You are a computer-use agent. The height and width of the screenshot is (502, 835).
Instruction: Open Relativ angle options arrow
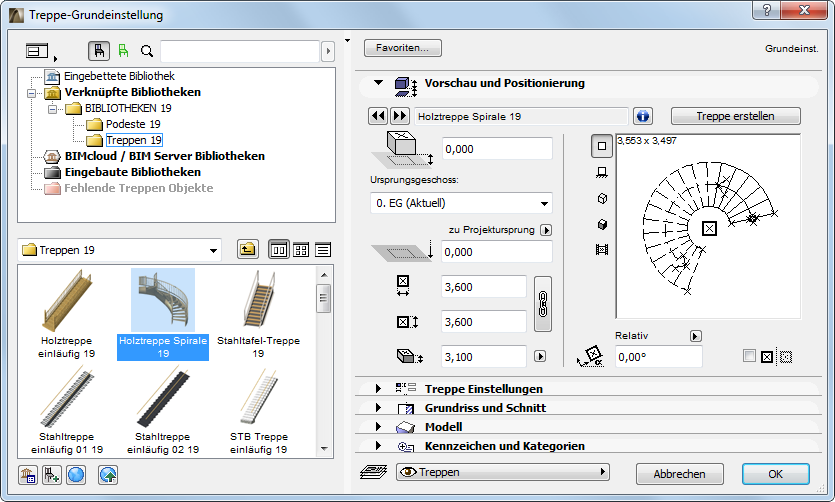tap(695, 336)
